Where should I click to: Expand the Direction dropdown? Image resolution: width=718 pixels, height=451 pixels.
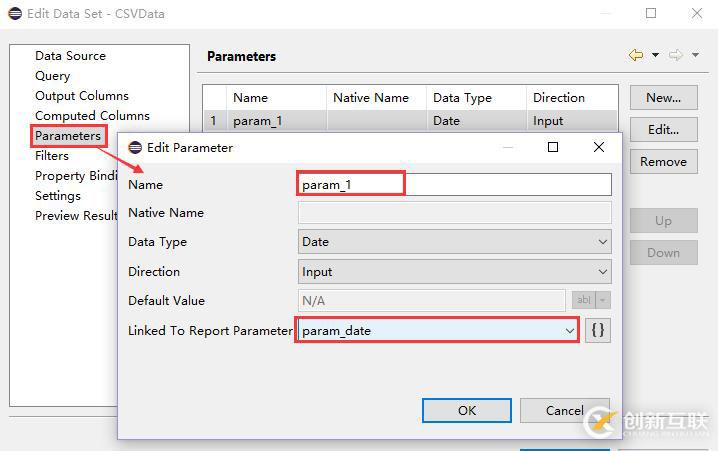(602, 272)
